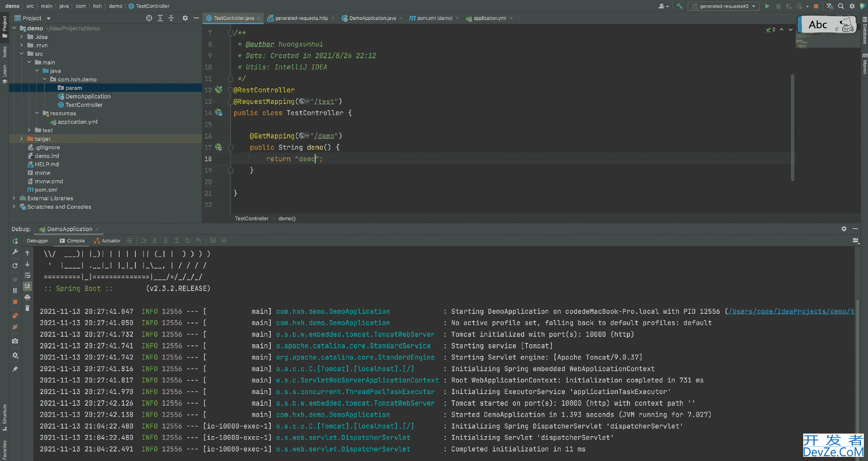Open the Debugger tab
The height and width of the screenshot is (461, 868).
[x=37, y=241]
